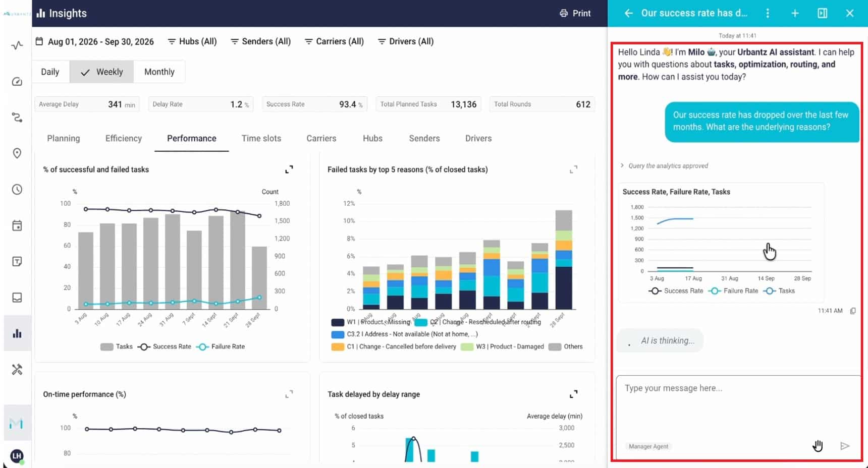
Task: Select the Daily granularity
Action: [50, 72]
